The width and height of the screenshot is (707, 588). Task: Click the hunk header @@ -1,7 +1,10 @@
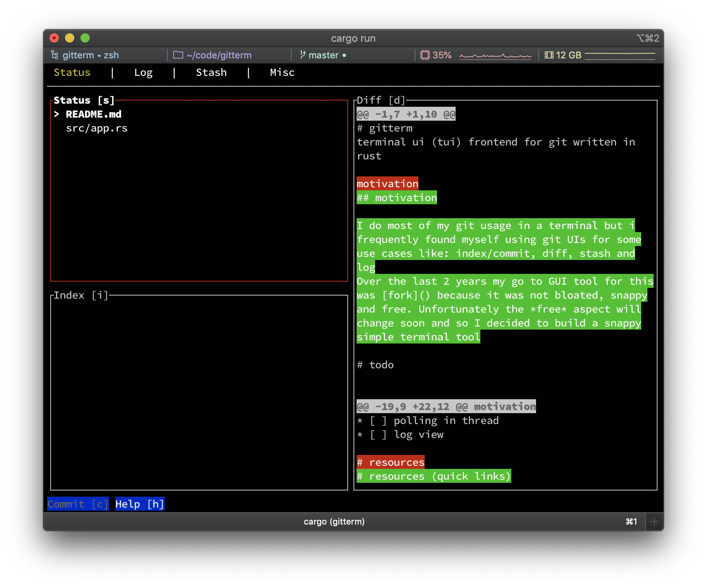406,114
